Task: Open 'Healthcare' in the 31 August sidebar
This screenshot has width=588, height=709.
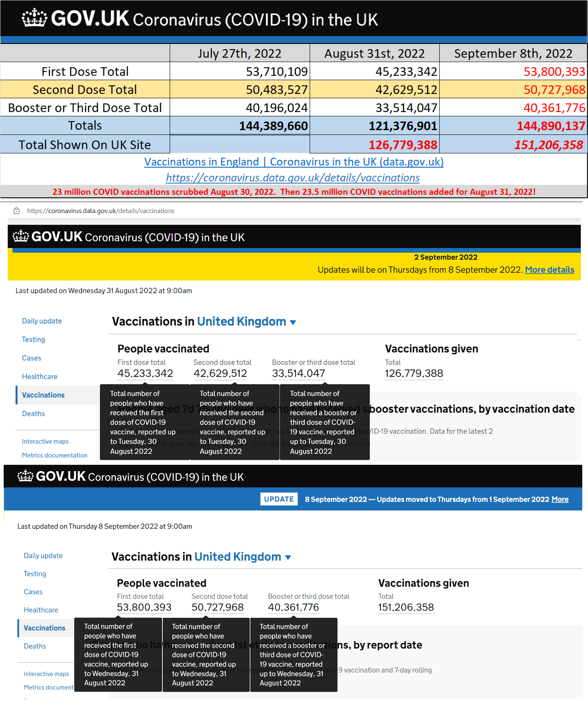Action: 39,376
